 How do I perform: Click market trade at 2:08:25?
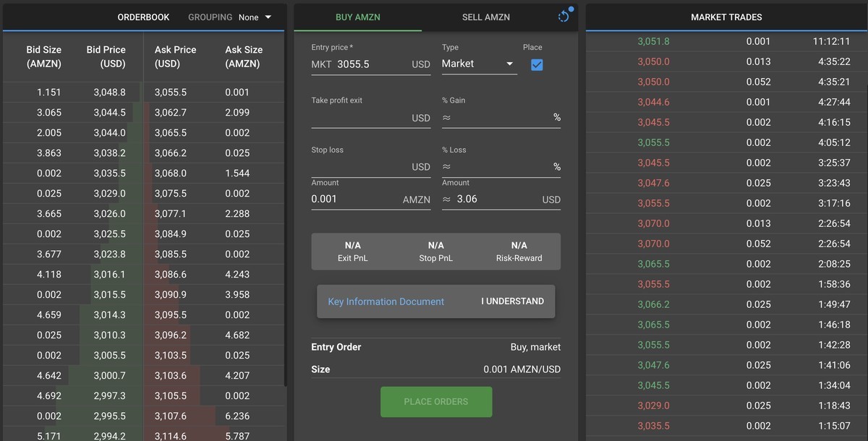click(726, 264)
